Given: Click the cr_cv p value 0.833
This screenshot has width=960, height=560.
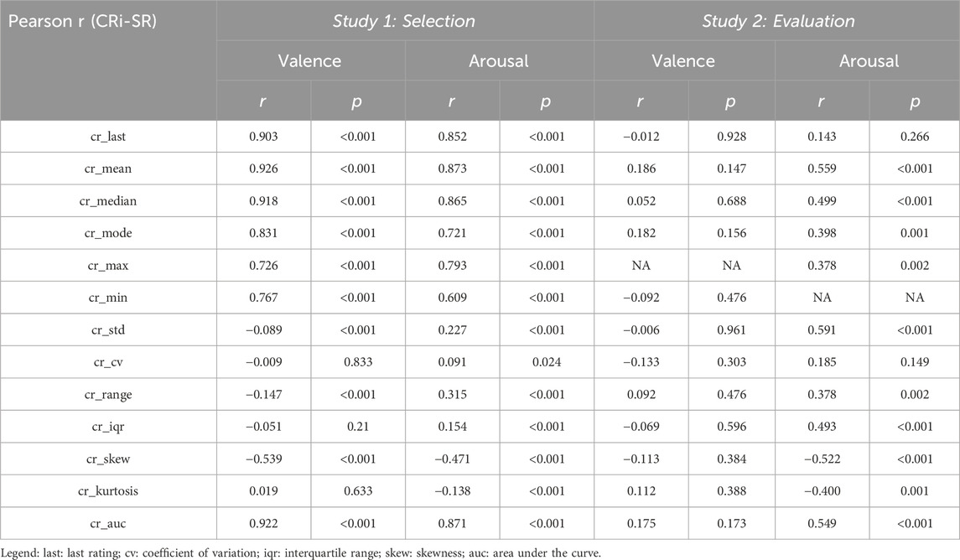Looking at the screenshot, I should tap(357, 362).
